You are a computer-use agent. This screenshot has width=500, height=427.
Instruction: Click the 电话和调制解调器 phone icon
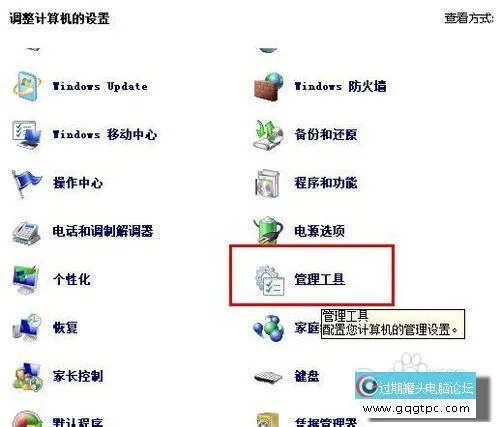point(27,232)
